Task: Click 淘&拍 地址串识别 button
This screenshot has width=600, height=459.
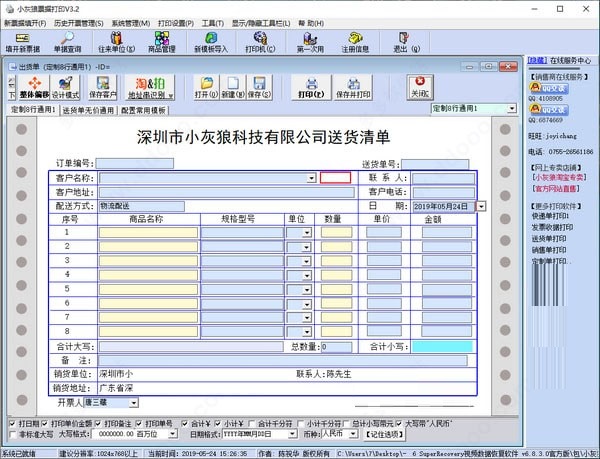Action: tap(150, 88)
